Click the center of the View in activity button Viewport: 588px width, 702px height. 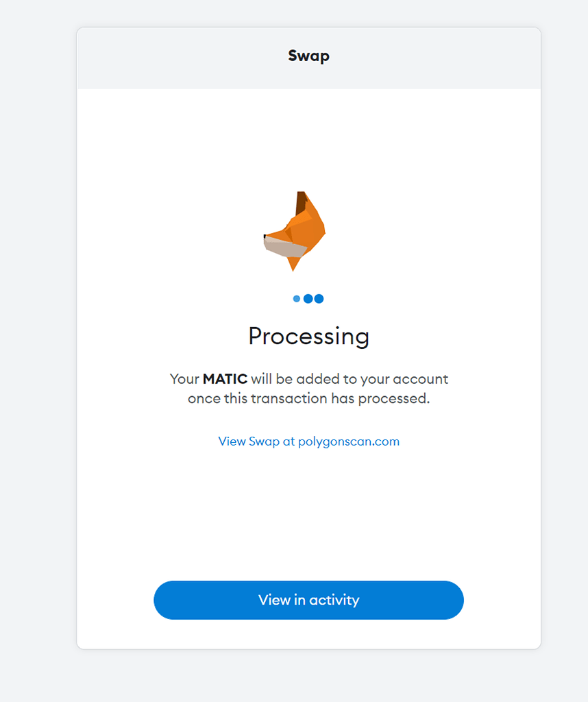[308, 600]
